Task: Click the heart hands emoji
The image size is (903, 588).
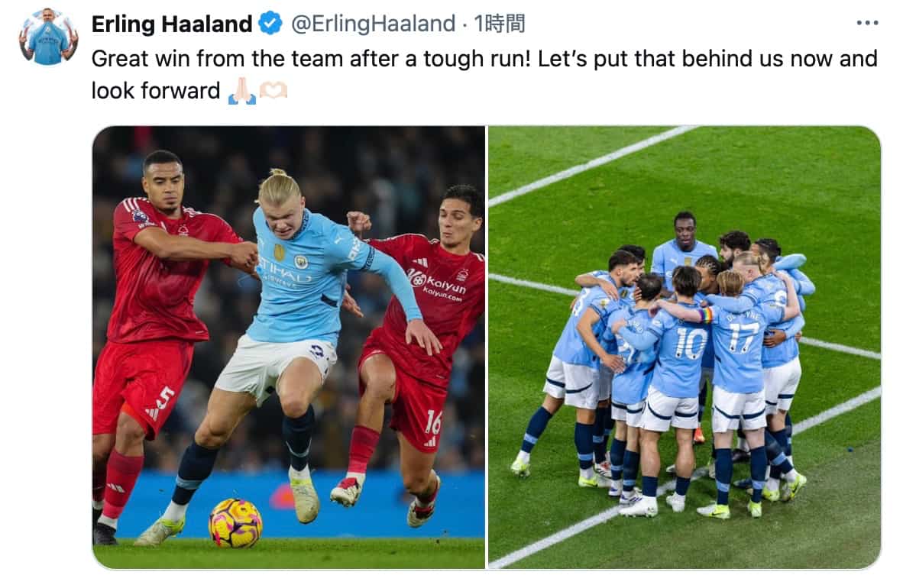Action: click(x=273, y=90)
